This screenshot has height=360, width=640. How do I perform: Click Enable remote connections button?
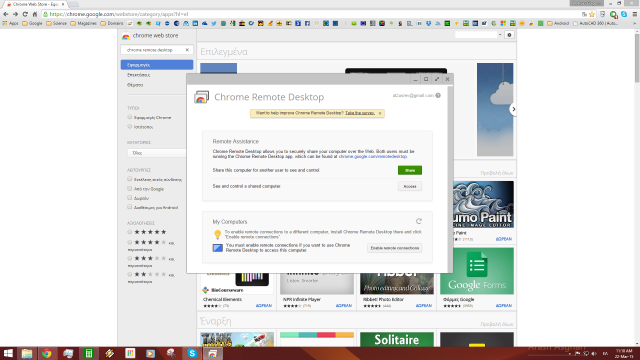coord(394,248)
